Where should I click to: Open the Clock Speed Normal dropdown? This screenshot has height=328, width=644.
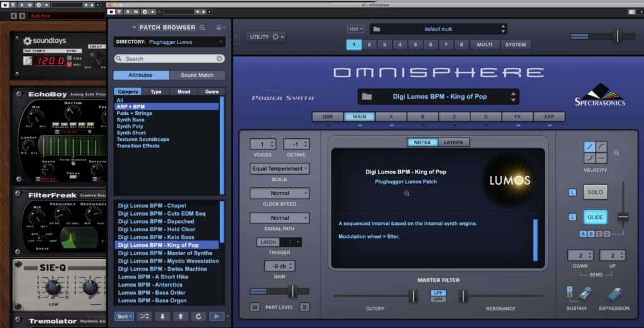280,194
